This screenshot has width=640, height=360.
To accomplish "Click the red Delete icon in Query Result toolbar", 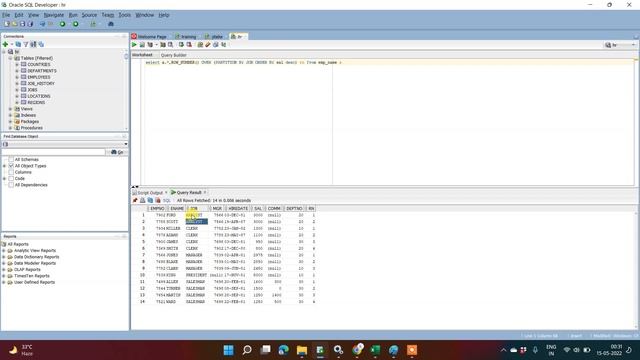I will (158, 200).
